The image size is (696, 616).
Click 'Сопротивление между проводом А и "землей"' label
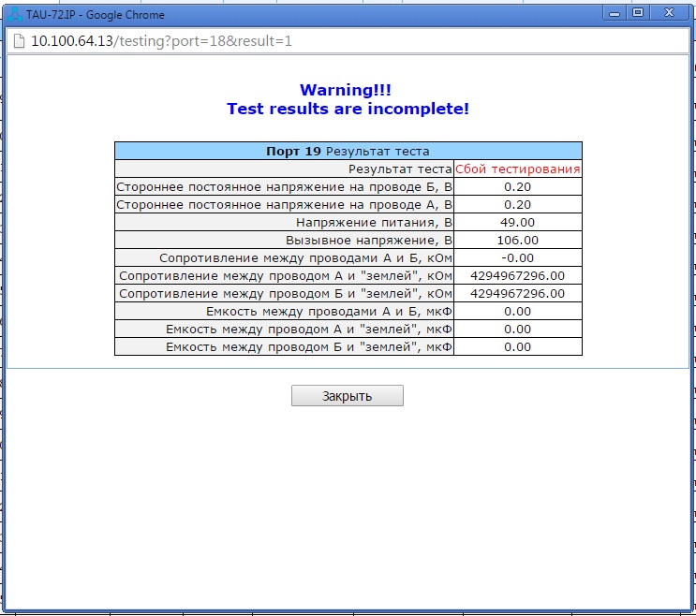pos(286,275)
